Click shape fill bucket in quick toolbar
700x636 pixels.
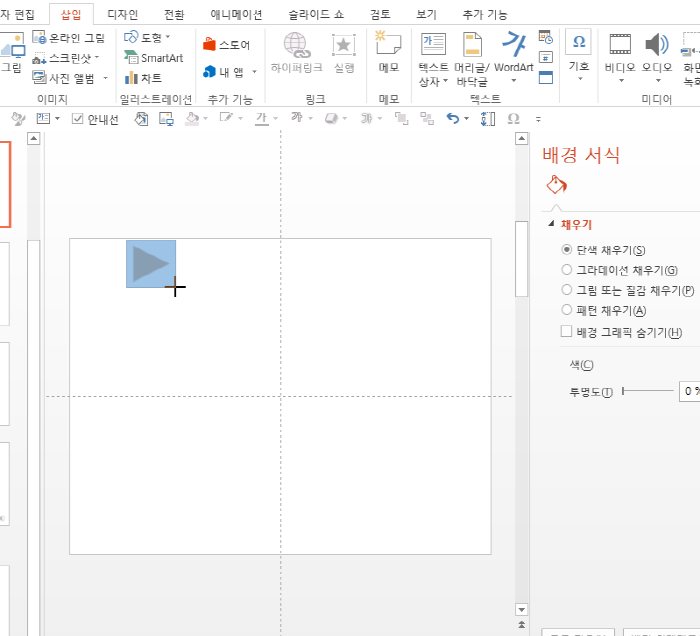[x=192, y=118]
